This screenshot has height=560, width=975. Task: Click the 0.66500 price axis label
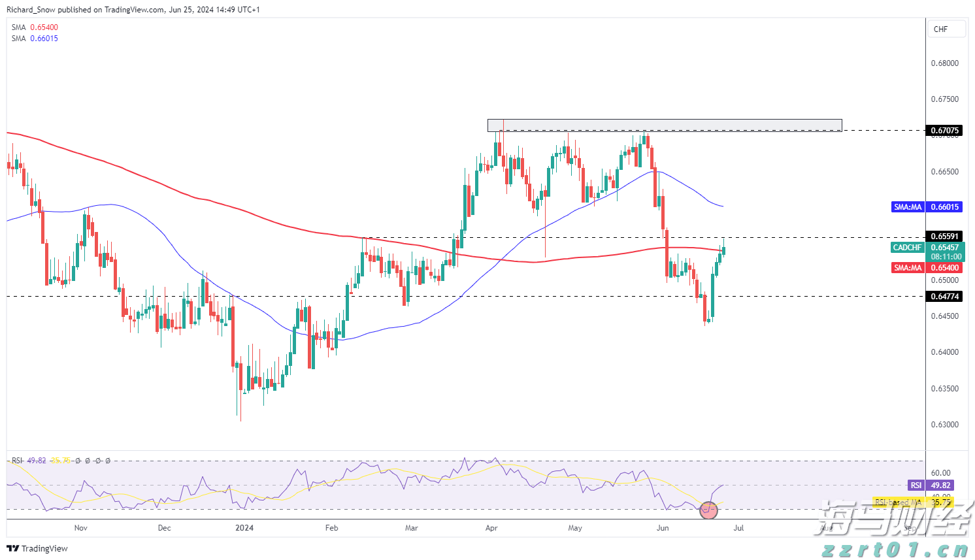(x=945, y=172)
